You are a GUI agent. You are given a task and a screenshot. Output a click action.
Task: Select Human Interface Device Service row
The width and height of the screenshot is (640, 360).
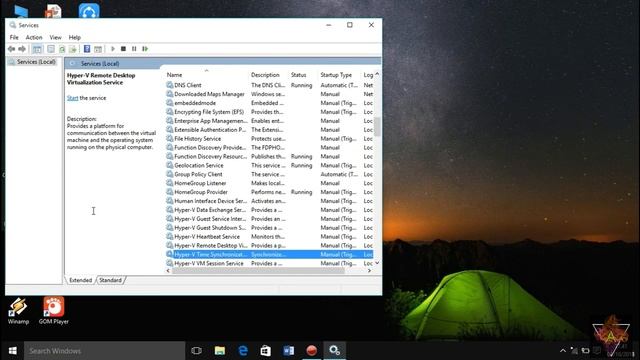coord(269,201)
